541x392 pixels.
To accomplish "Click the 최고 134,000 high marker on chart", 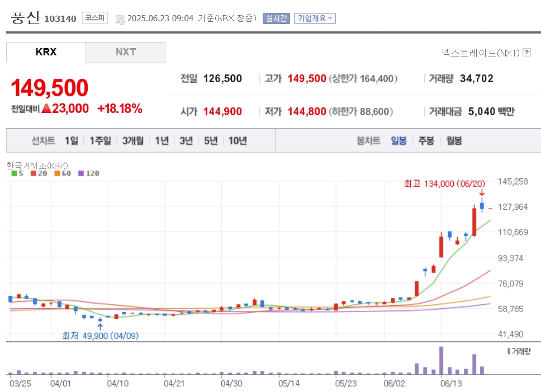I will 444,183.
